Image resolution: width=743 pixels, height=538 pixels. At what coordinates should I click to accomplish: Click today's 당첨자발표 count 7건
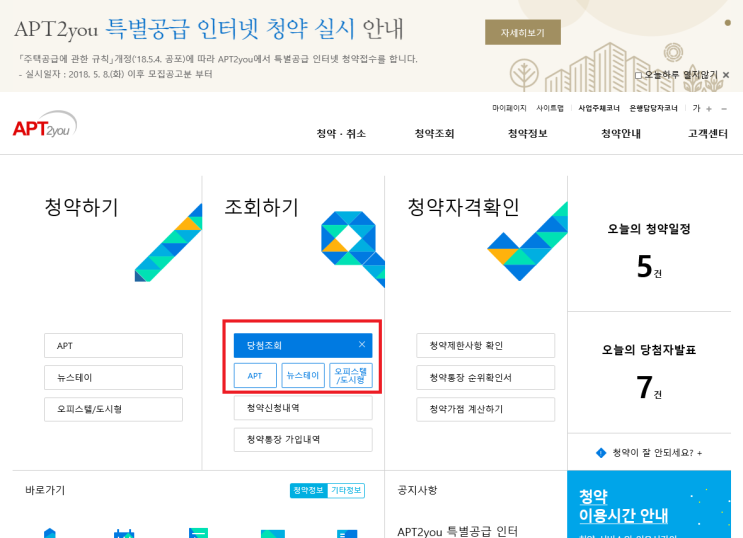coord(649,387)
